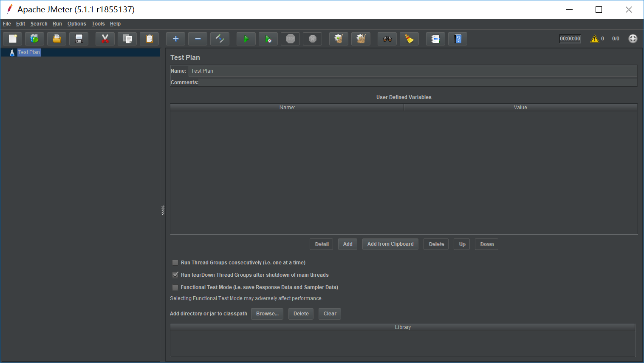
Task: Collapse all nodes with minus icon
Action: 198,39
